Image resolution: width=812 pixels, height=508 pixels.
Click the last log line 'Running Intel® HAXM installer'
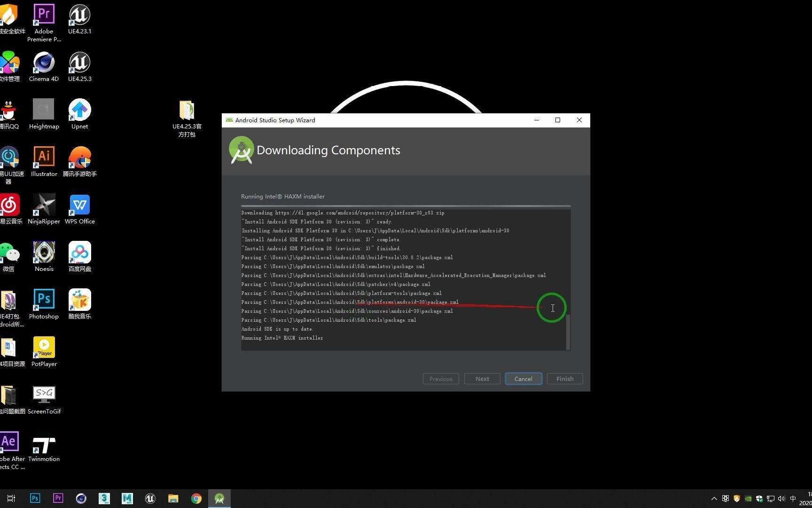click(282, 338)
